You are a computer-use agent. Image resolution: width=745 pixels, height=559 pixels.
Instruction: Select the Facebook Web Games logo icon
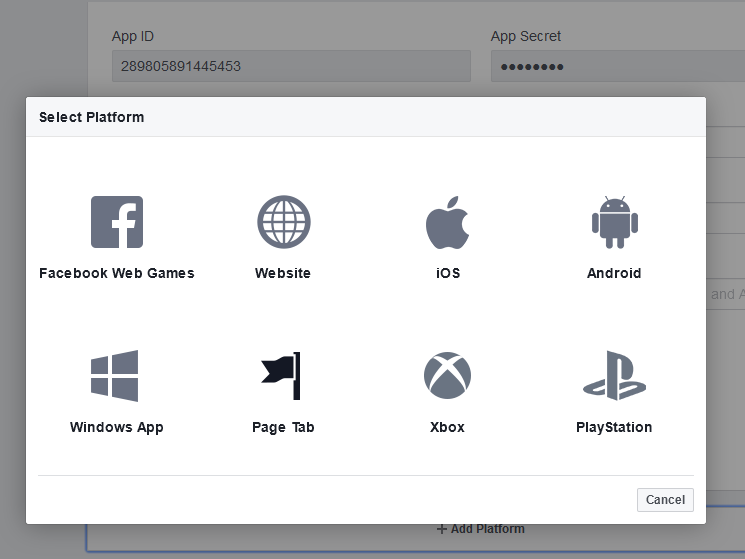tap(117, 222)
